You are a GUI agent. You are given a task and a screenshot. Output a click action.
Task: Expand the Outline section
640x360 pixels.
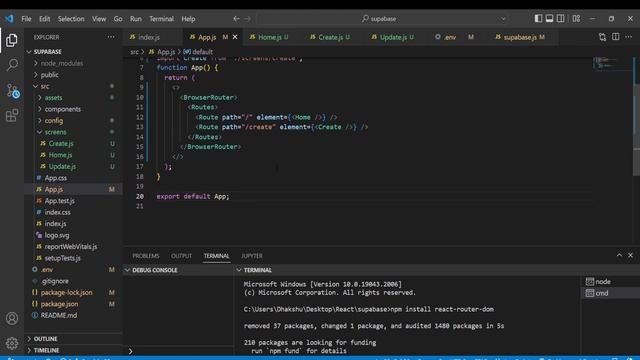(x=73, y=339)
